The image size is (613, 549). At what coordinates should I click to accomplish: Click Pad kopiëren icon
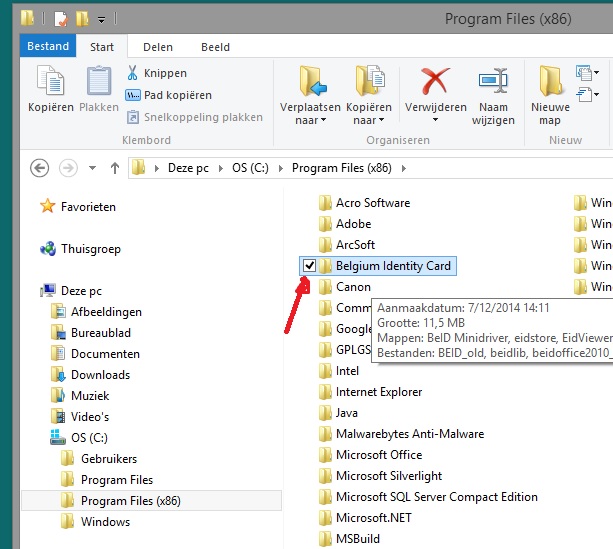[133, 95]
